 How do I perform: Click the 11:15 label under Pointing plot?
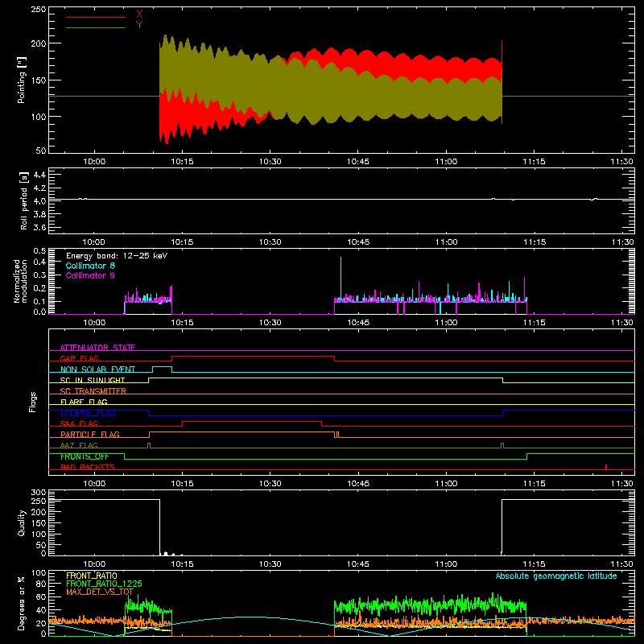pyautogui.click(x=534, y=162)
